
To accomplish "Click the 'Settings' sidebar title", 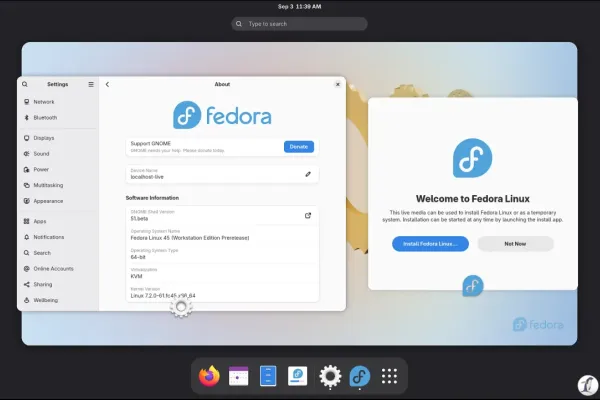I will pyautogui.click(x=58, y=84).
